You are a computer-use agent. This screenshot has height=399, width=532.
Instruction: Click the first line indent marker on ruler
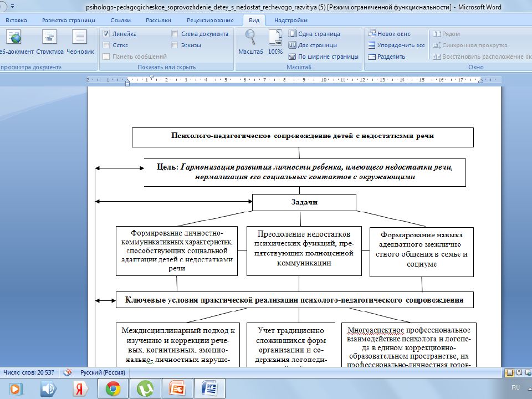[152, 77]
